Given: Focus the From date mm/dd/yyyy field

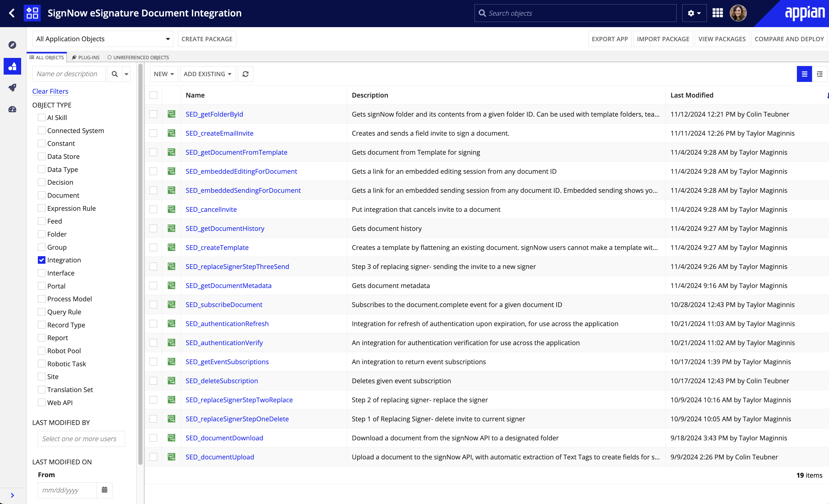Looking at the screenshot, I should 67,490.
